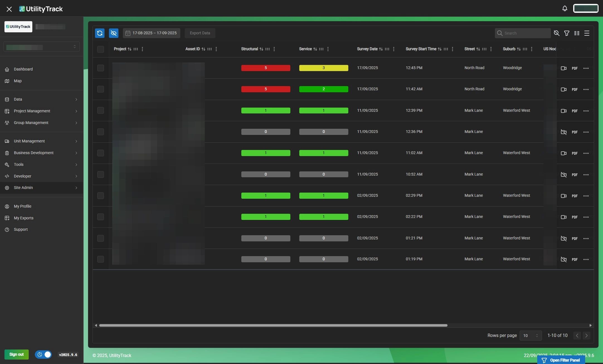The height and width of the screenshot is (364, 603).
Task: Open PDF for the 11:42 AM survey row
Action: coord(574,89)
